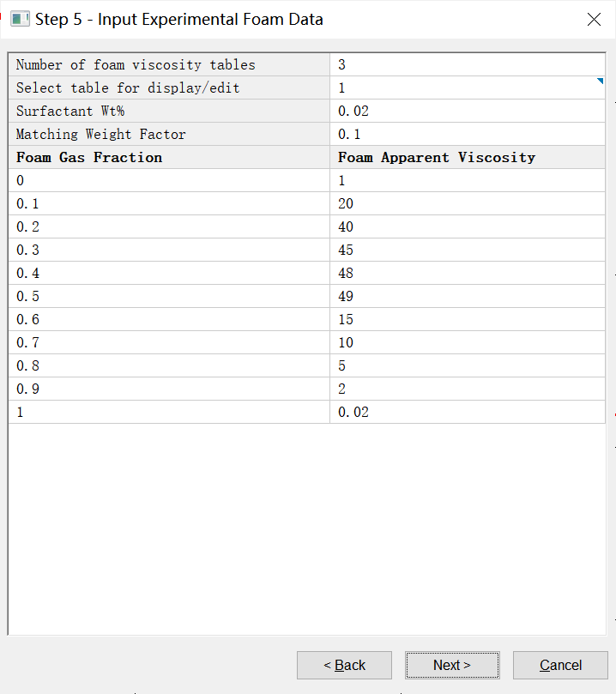Go back using the Back button

pyautogui.click(x=344, y=665)
